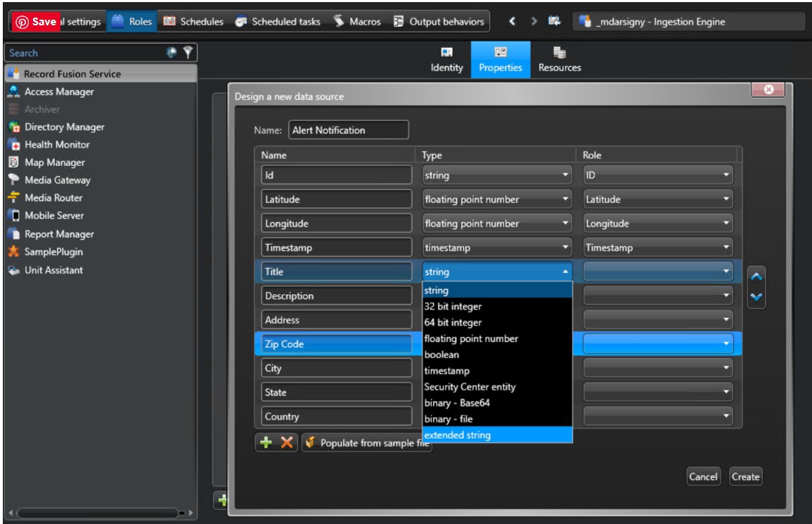Open the Identity tab icon
This screenshot has height=524, width=812.
446,60
